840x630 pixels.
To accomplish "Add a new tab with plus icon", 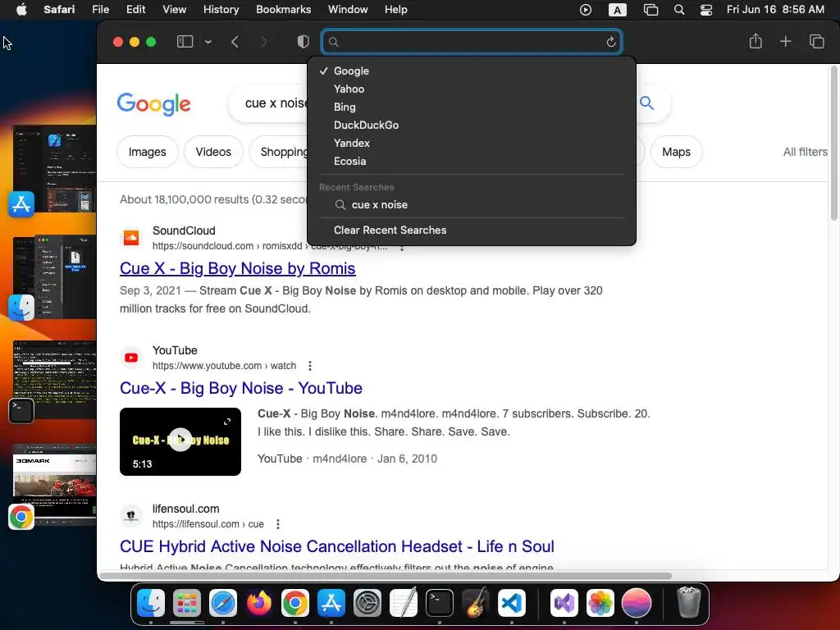I will point(785,41).
